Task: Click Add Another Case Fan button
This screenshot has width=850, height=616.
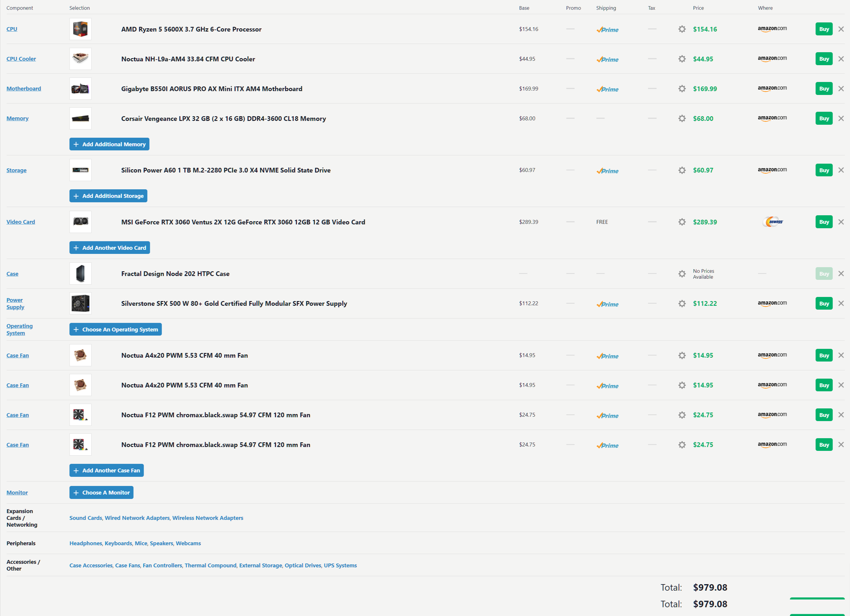Action: 107,471
